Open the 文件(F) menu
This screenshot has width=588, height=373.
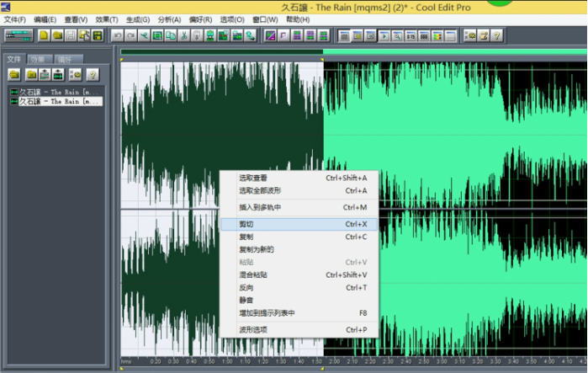(x=14, y=19)
